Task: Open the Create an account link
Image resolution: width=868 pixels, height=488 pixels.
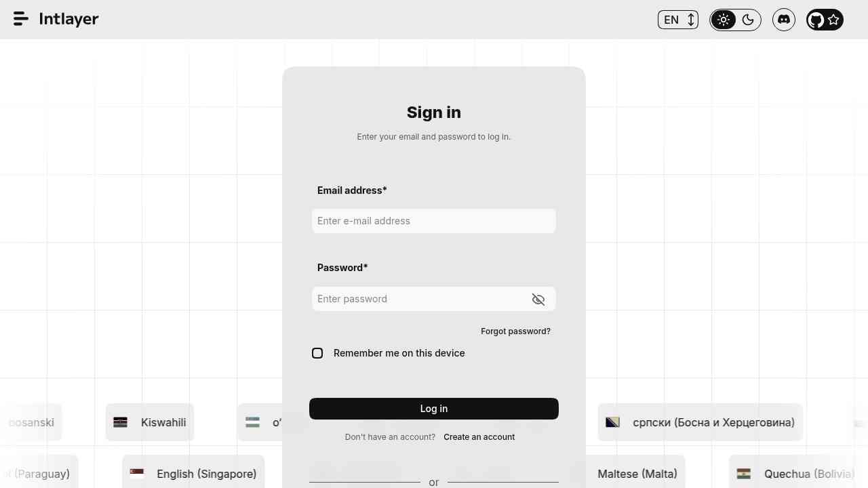Action: (x=479, y=437)
